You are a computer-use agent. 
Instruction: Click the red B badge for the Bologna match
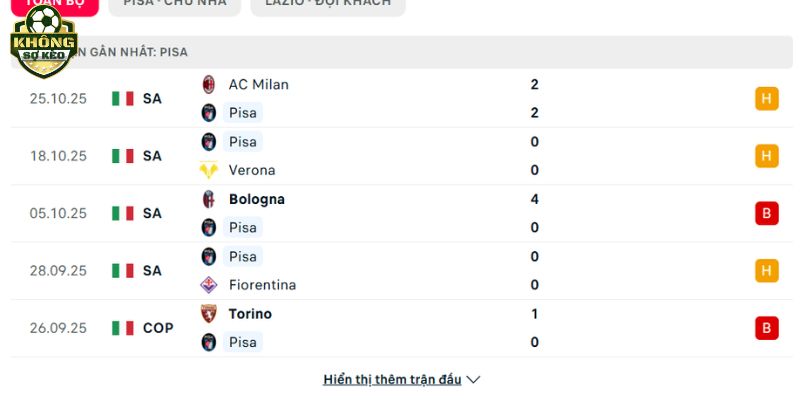[767, 213]
